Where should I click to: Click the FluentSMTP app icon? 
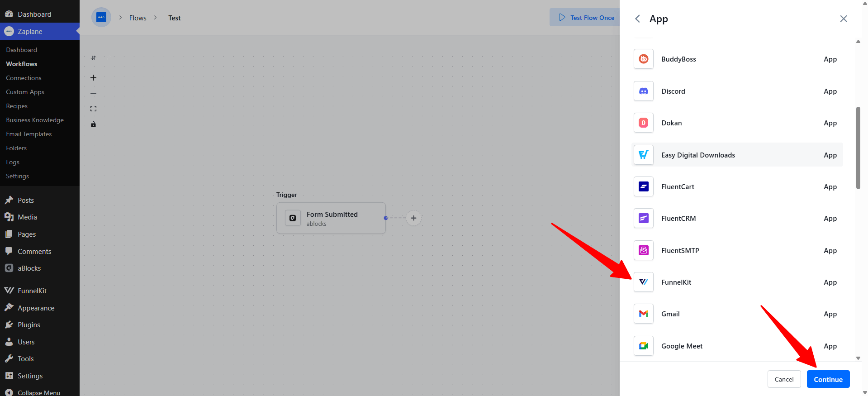tap(643, 250)
